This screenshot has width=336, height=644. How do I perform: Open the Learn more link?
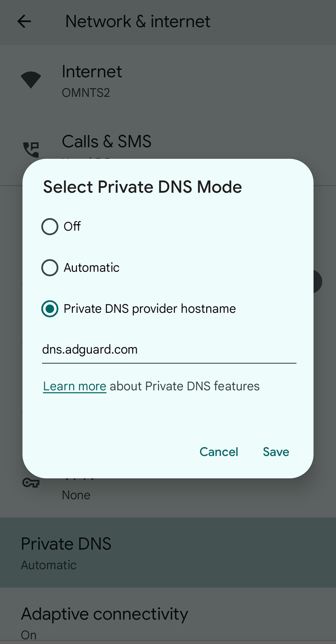pyautogui.click(x=75, y=386)
